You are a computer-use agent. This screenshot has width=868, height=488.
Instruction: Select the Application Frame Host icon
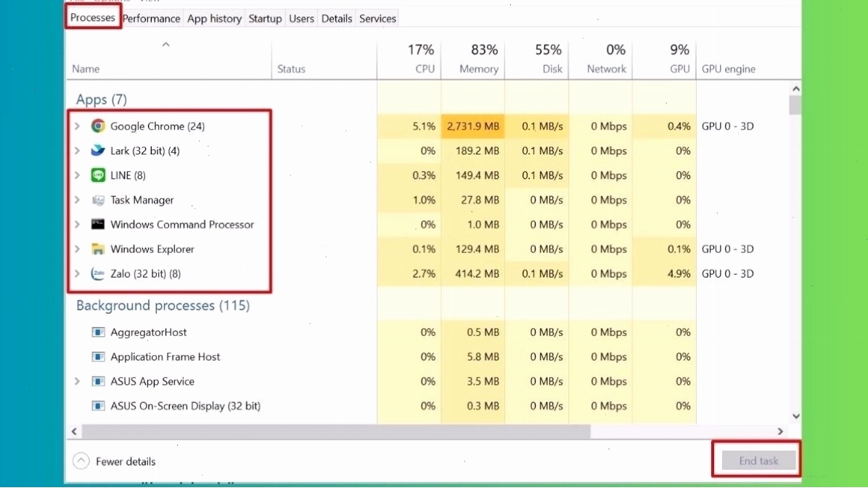coord(98,357)
